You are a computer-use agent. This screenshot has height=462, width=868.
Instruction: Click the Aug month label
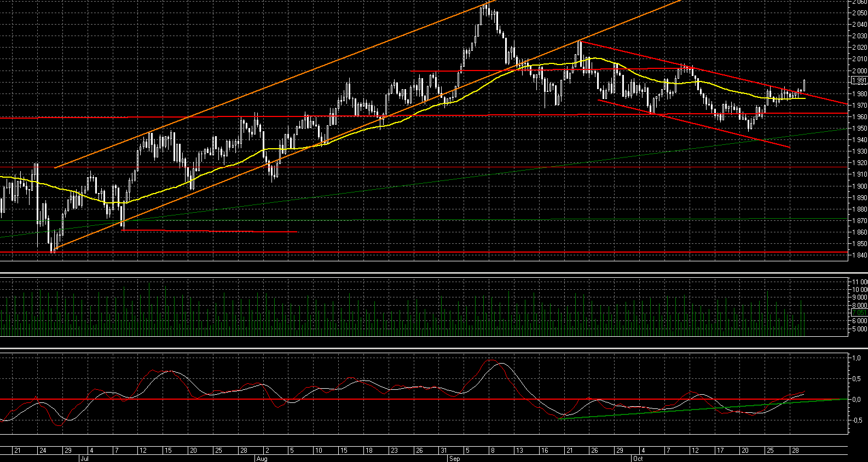262,458
